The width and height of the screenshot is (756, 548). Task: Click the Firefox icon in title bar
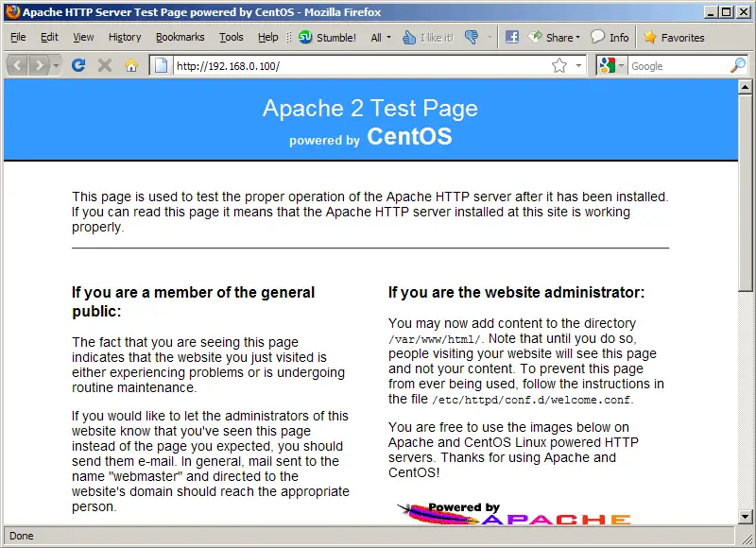13,11
